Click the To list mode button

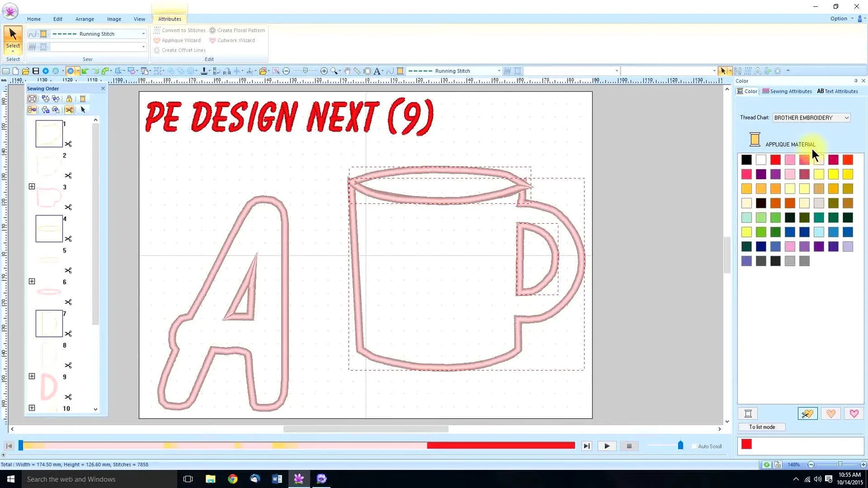pyautogui.click(x=762, y=427)
